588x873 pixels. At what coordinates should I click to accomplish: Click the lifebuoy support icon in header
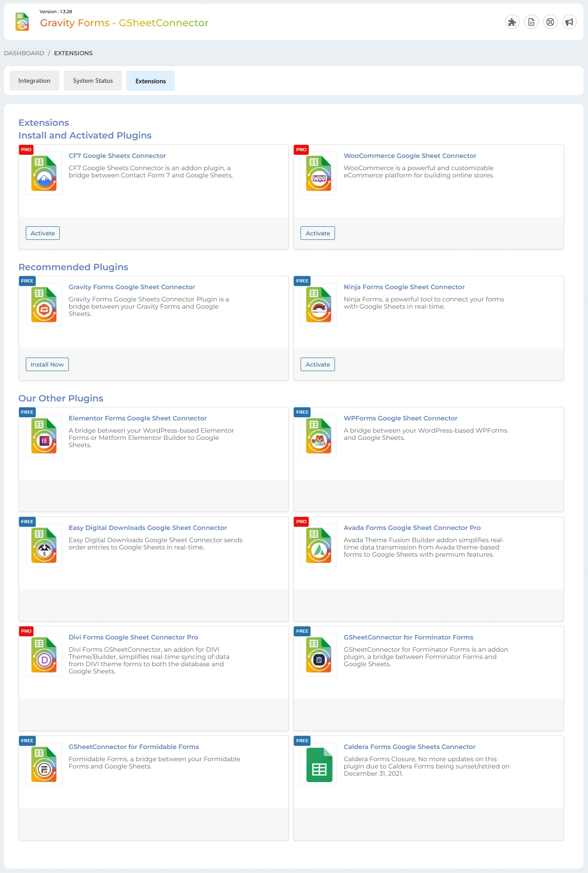point(550,22)
